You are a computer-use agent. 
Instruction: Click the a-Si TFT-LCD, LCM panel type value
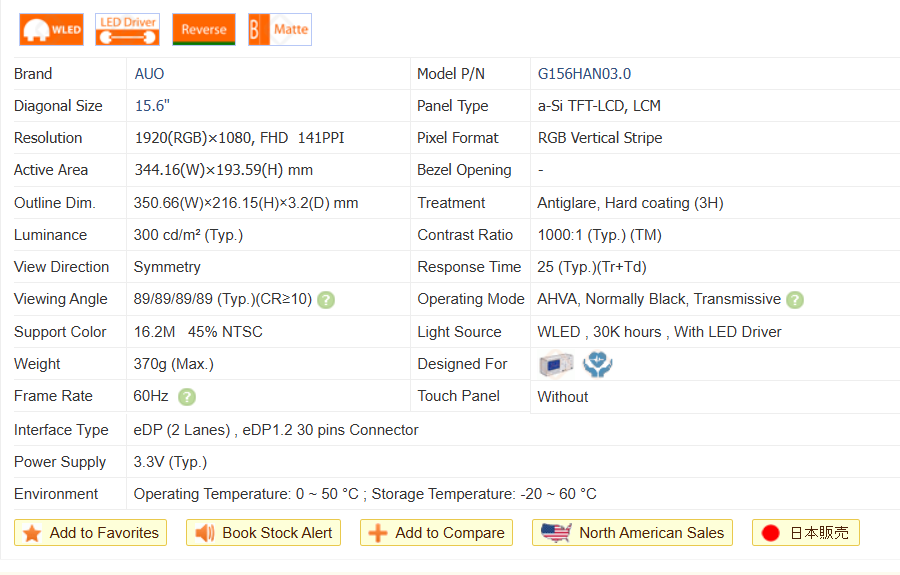(x=599, y=106)
